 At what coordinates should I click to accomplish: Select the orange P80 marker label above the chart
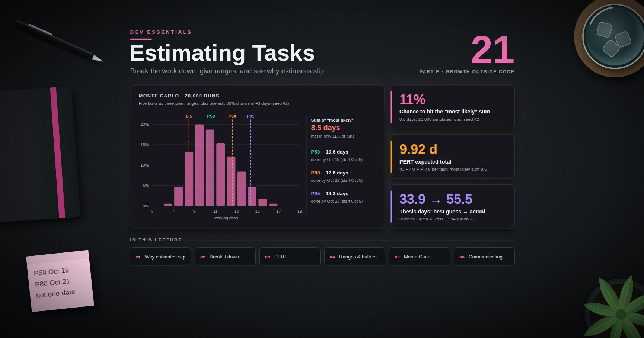(232, 116)
